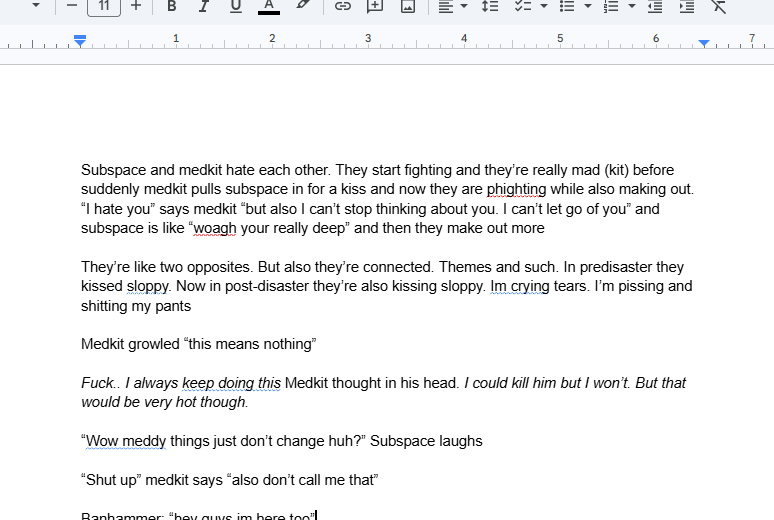Open the text color picker
774x520 pixels.
point(269,6)
